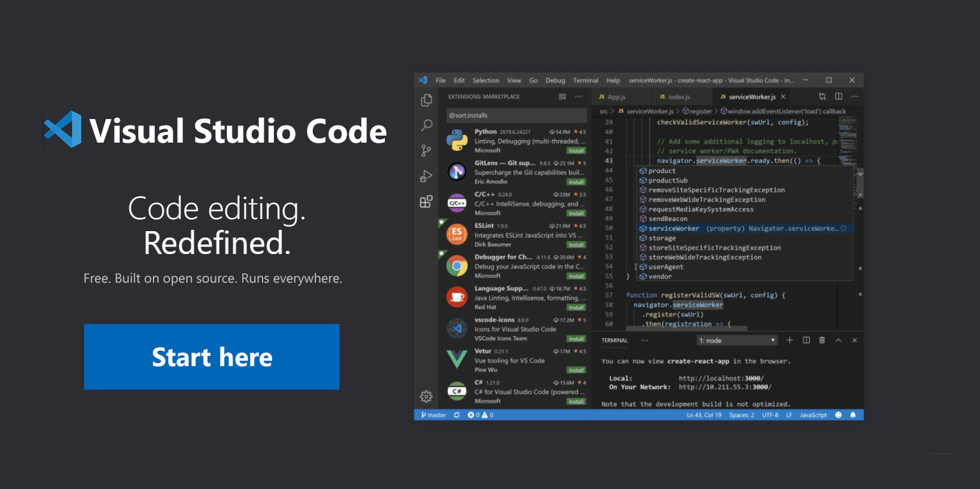Click the feedback smiley icon in status bar
The image size is (980, 489).
pyautogui.click(x=840, y=415)
